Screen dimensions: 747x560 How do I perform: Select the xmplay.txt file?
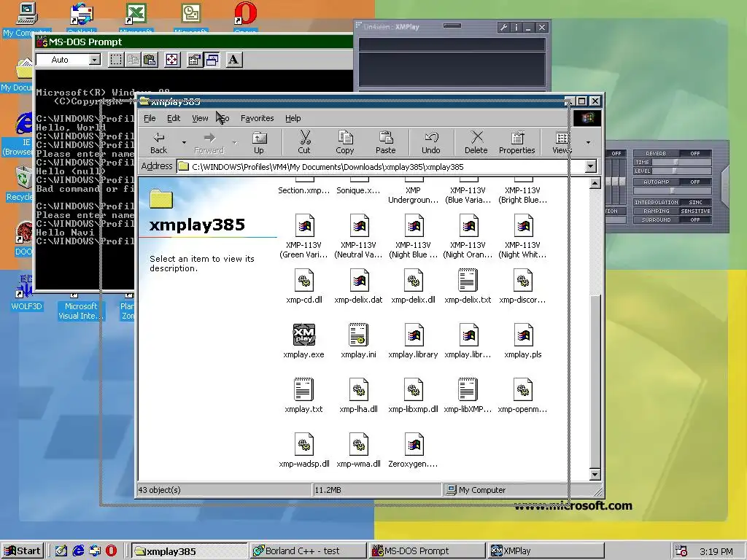tap(304, 396)
